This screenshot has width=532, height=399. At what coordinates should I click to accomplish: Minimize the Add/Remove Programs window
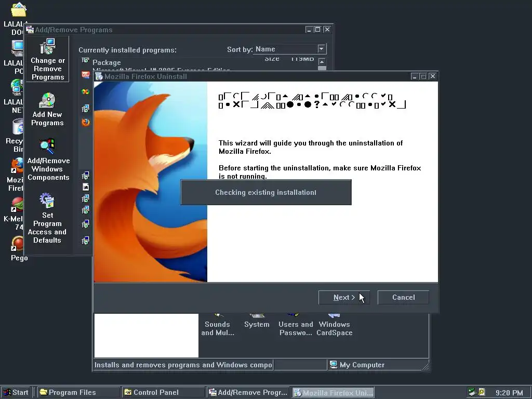pos(309,30)
